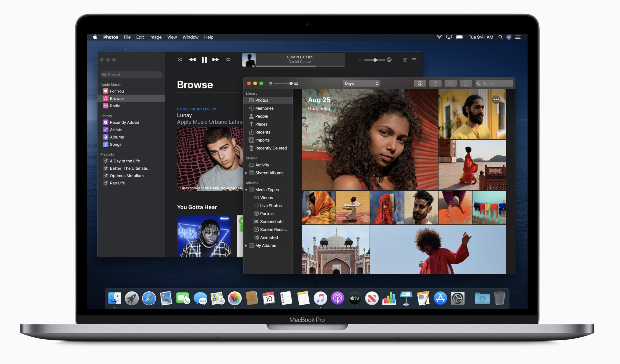Rotate photo using Photos toolbar button
This screenshot has width=620, height=364.
[466, 83]
